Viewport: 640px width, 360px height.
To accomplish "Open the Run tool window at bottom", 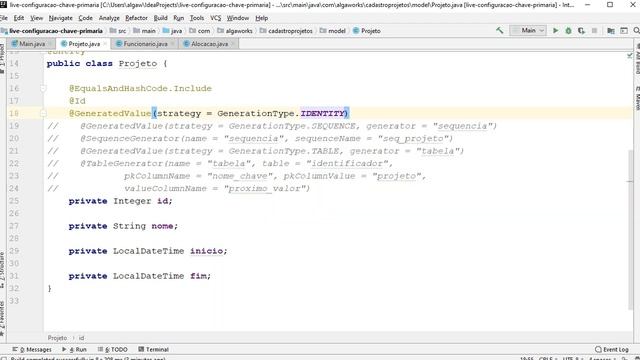I will pos(75,349).
